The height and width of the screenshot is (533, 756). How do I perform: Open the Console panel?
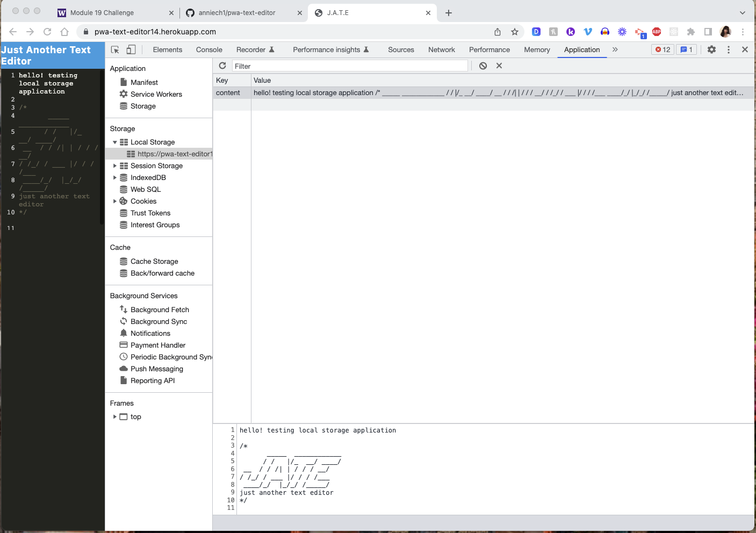pos(208,49)
